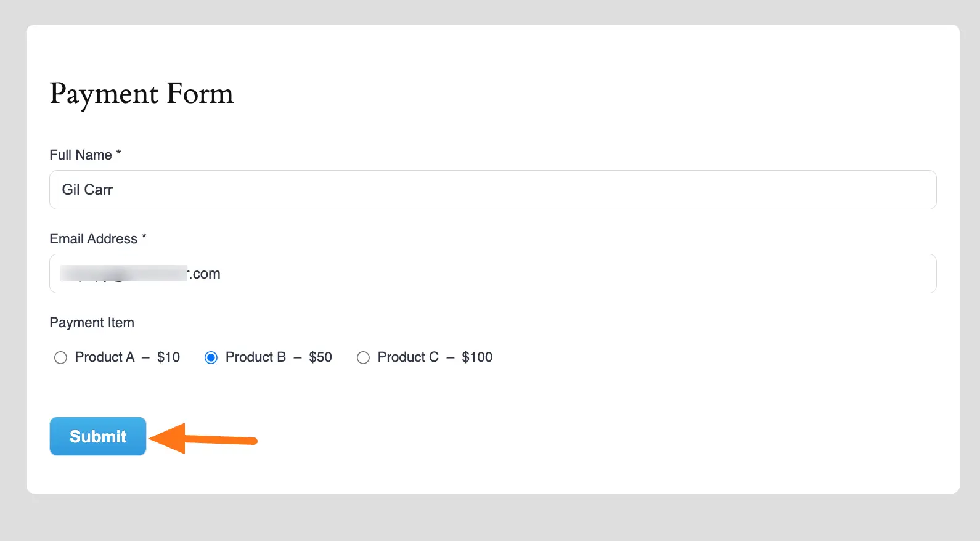980x541 pixels.
Task: Click the "Product A" option label
Action: point(105,357)
